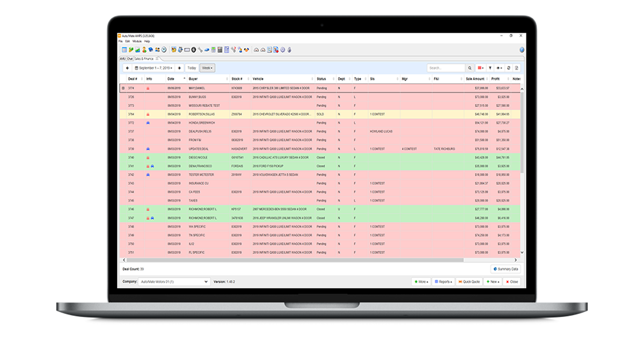Click the red info icon for deal 3746
Screen dimensions: 644x338
click(148, 209)
